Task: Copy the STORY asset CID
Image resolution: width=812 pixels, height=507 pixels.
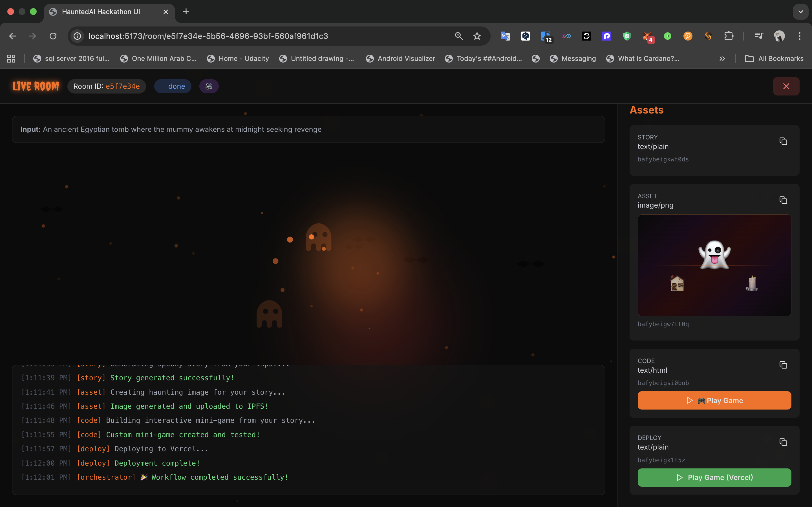Action: point(783,141)
